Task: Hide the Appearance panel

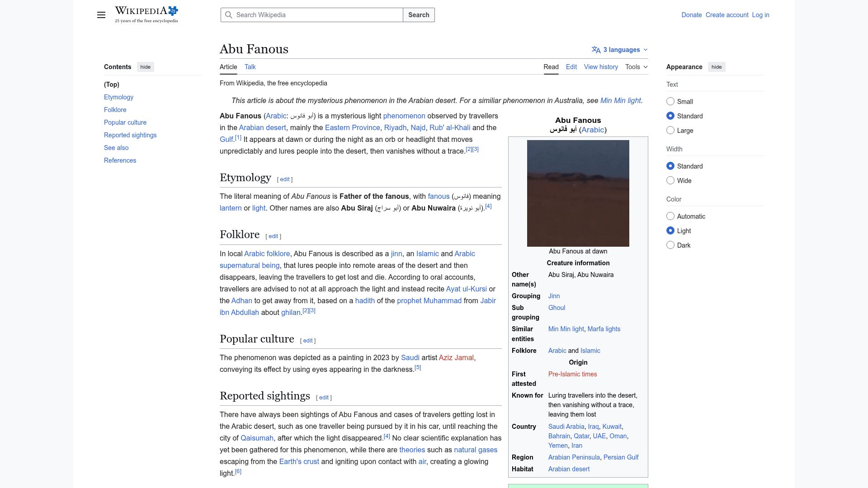Action: [717, 67]
